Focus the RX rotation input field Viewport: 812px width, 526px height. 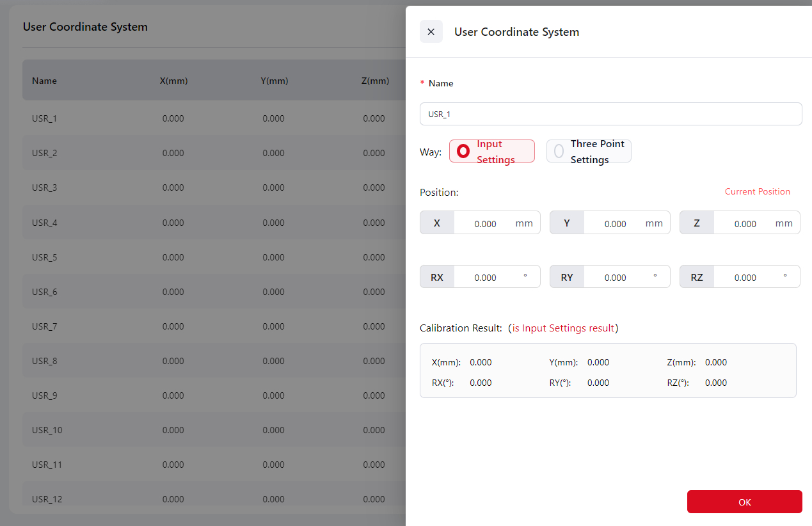[x=485, y=277]
